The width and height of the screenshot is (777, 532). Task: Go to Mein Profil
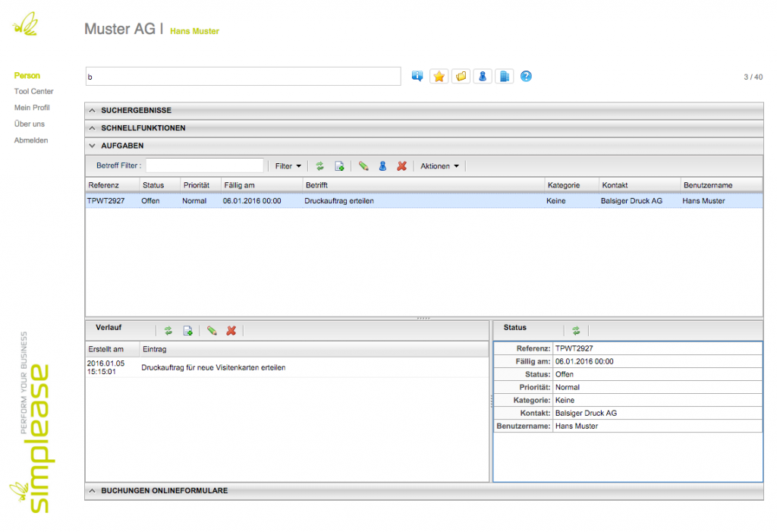click(x=32, y=108)
